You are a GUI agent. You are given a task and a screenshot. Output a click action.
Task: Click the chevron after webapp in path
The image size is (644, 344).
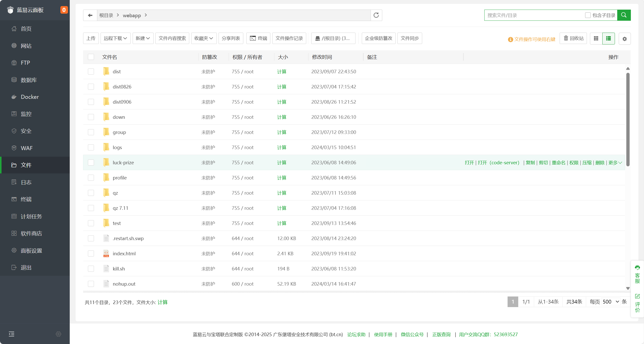(146, 15)
